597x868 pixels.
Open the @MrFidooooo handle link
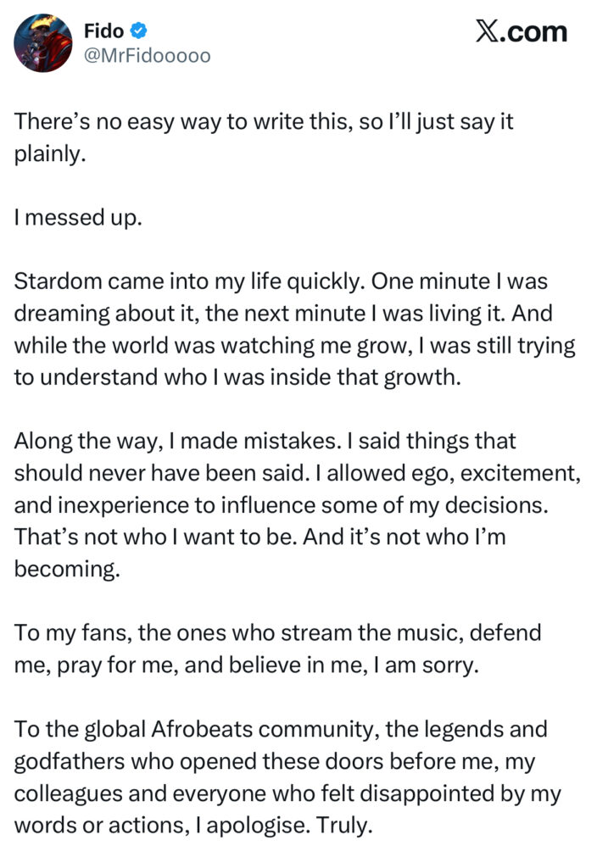(147, 56)
